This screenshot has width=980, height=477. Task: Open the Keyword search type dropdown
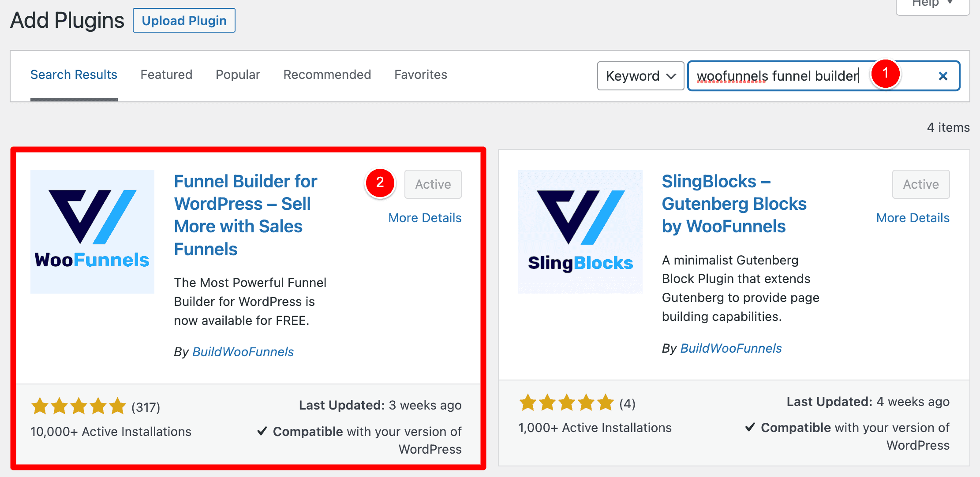coord(640,76)
